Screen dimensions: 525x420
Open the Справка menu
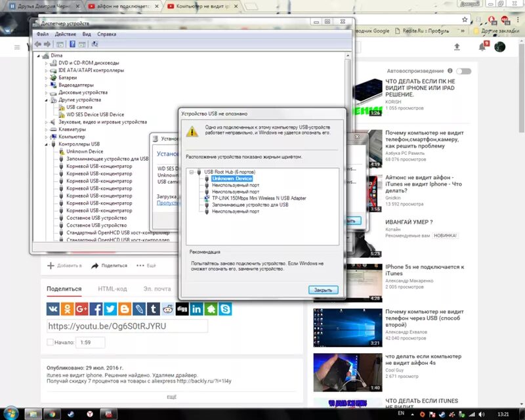pos(107,34)
